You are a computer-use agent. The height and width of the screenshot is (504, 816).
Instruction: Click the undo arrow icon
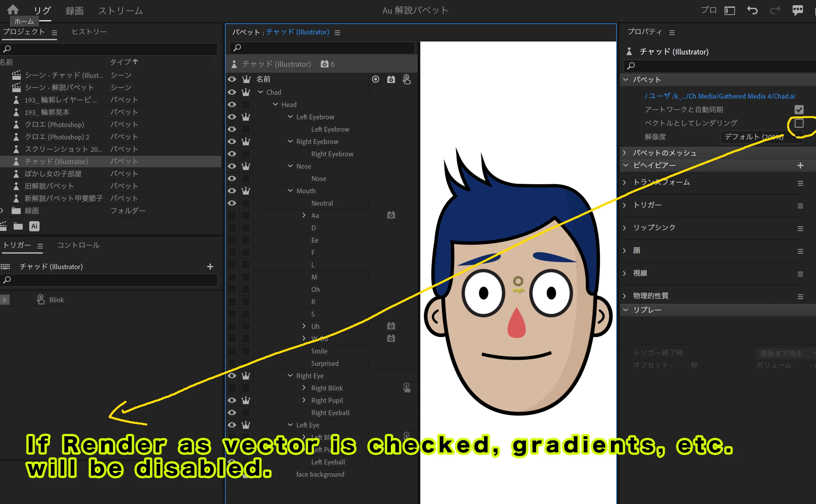[x=752, y=10]
